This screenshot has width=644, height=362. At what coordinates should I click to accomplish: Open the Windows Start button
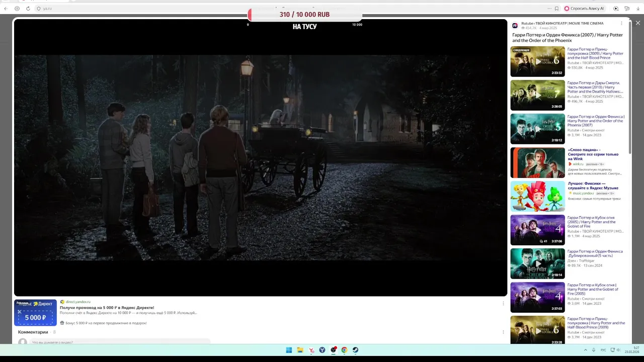289,350
